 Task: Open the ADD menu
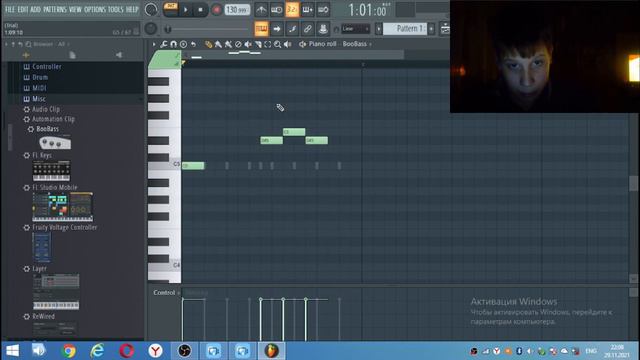tap(36, 9)
